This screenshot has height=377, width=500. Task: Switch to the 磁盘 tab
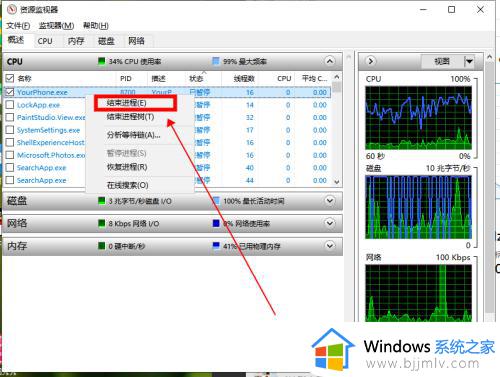pos(106,41)
